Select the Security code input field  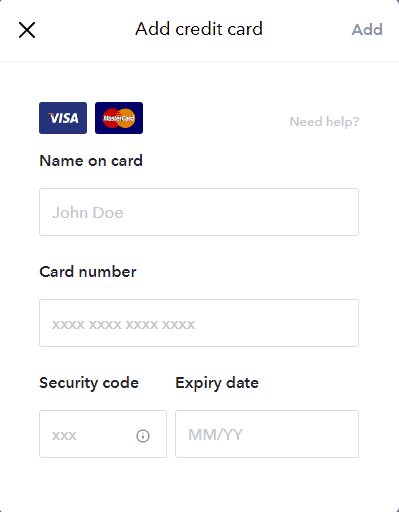tap(103, 434)
